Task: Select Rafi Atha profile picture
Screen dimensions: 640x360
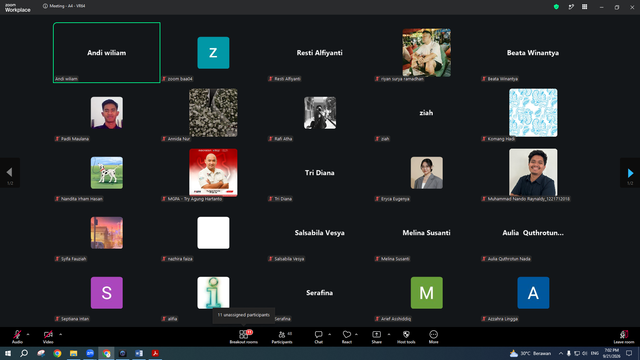Action: (x=320, y=113)
